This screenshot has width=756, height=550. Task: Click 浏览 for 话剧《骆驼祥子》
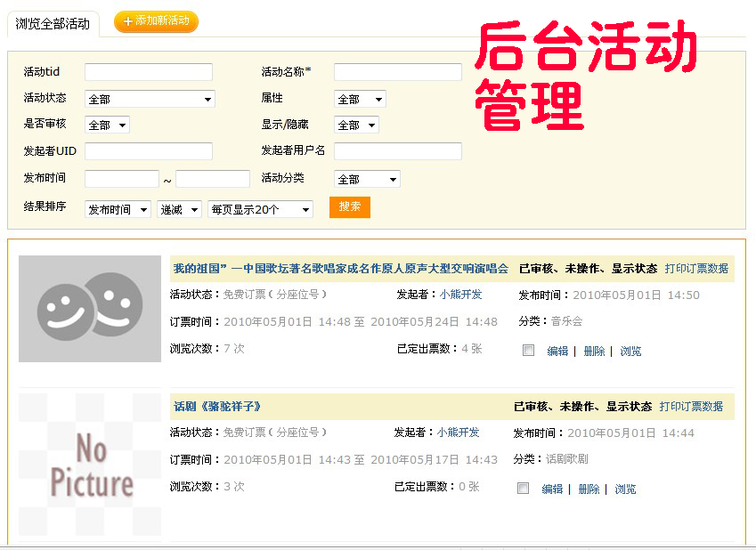tap(625, 489)
